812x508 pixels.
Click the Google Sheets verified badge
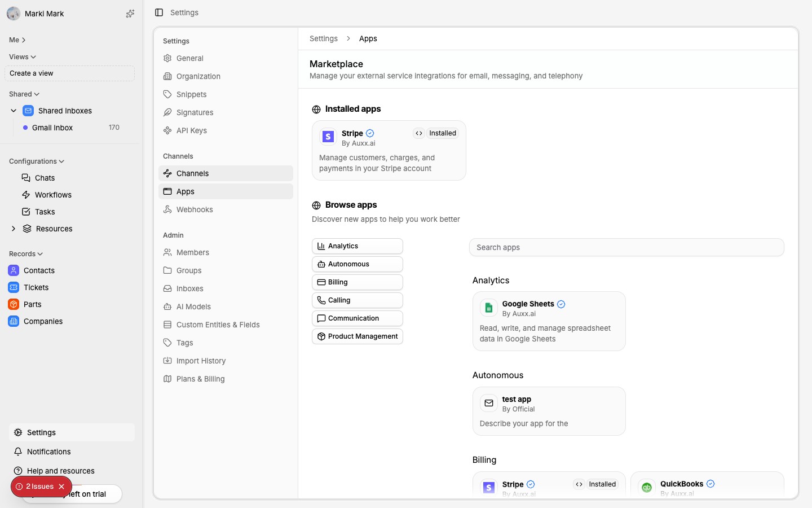[x=561, y=304]
